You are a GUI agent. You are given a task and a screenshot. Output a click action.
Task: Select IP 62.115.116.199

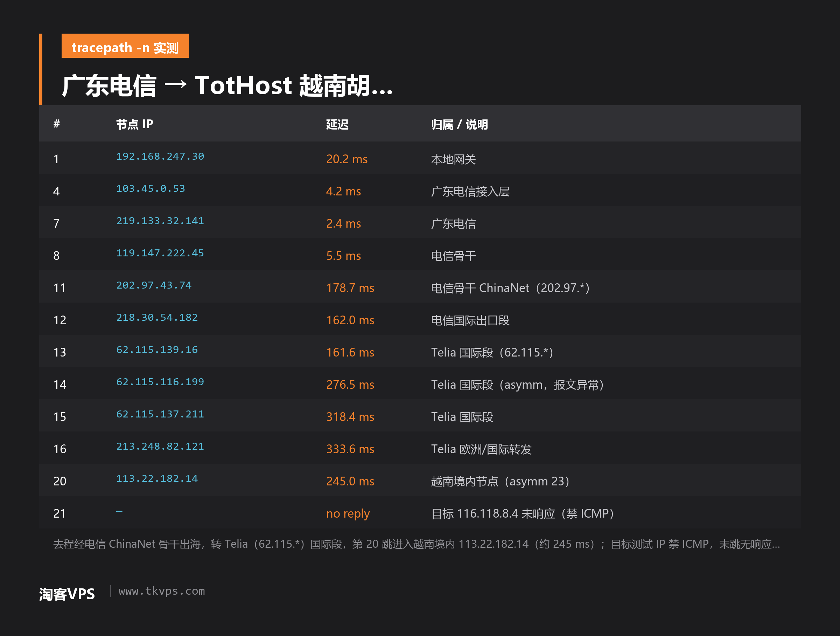160,382
